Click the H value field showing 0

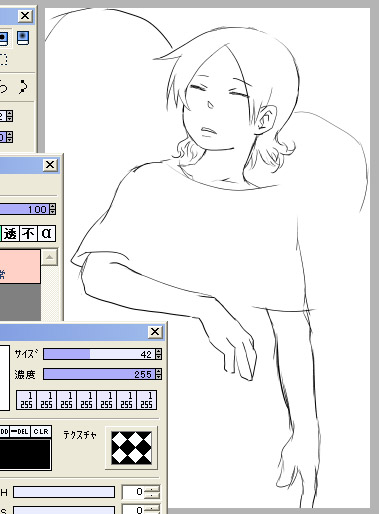134,492
